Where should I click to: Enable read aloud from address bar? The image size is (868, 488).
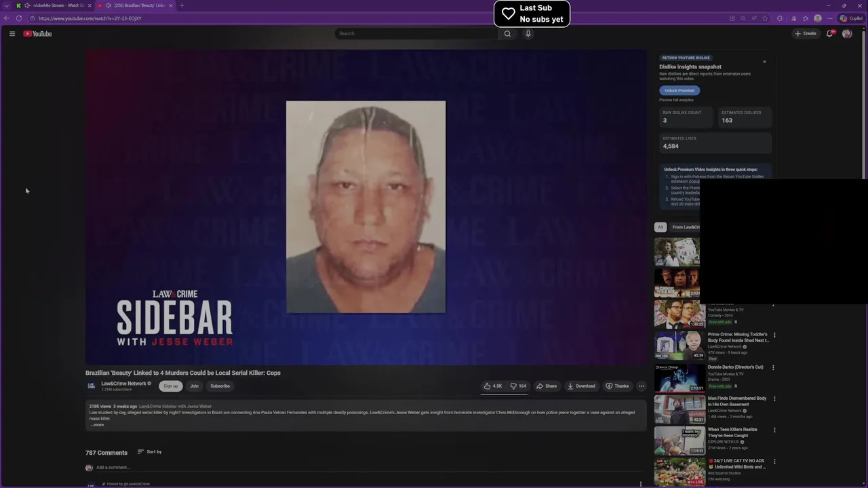click(x=754, y=18)
